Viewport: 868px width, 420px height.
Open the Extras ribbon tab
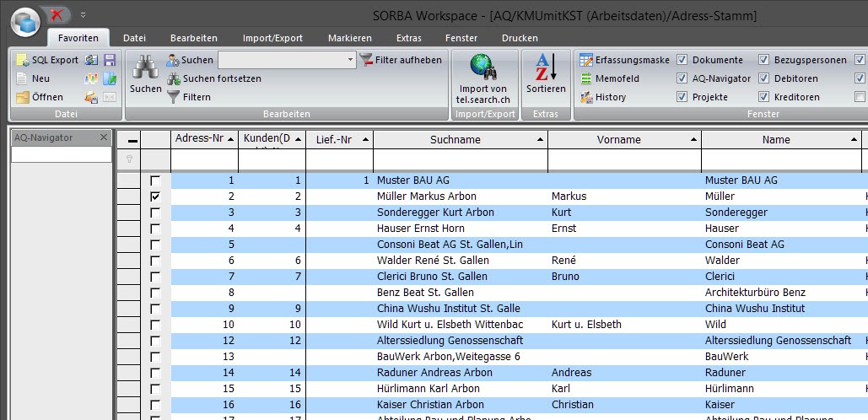click(409, 38)
